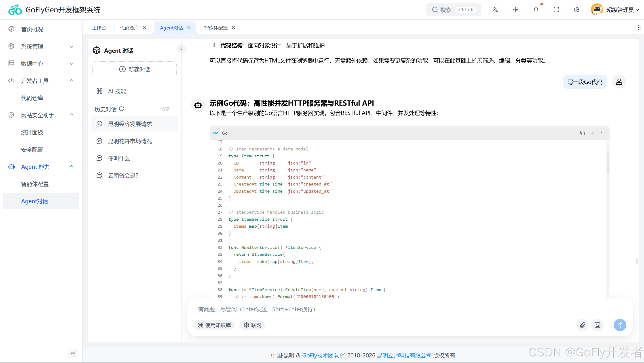The width and height of the screenshot is (644, 363).
Task: Close the 代码仓库 tab
Action: point(145,28)
